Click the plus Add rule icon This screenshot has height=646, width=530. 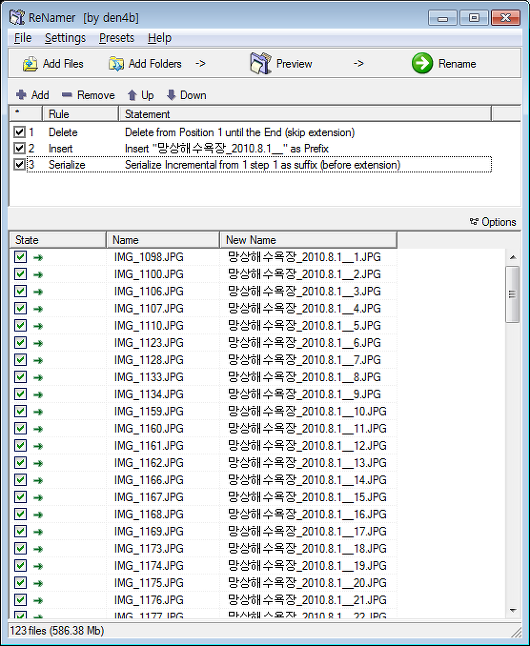[x=21, y=95]
